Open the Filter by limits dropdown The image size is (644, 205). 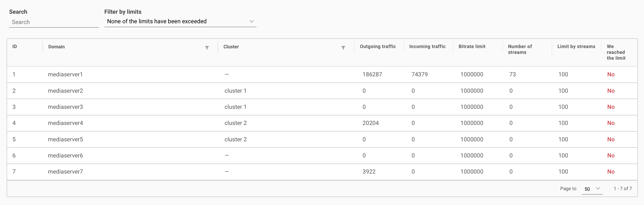coord(180,21)
